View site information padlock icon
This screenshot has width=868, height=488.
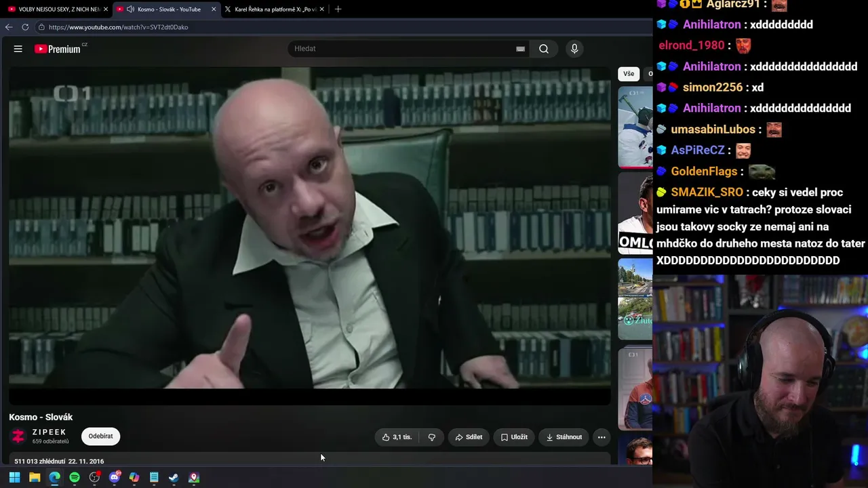pyautogui.click(x=41, y=27)
